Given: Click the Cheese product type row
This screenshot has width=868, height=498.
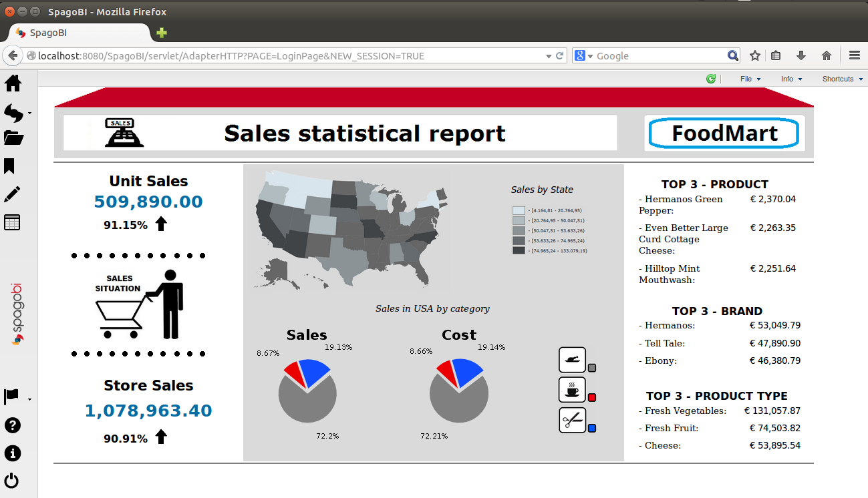Looking at the screenshot, I should (x=719, y=445).
